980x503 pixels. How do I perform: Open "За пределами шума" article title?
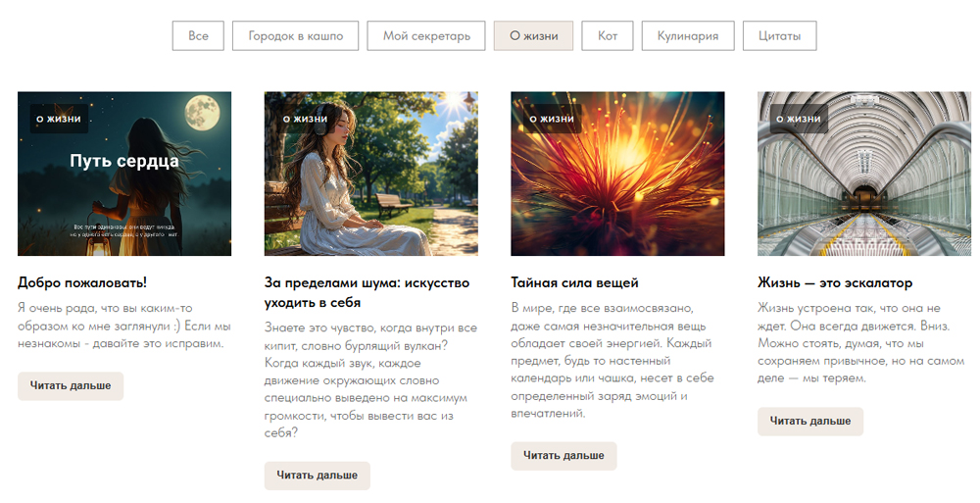[367, 292]
